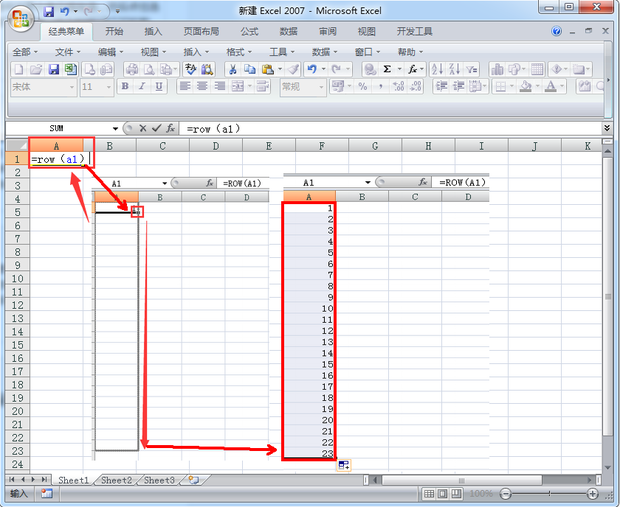Open the font color dropdown arrow

561,86
